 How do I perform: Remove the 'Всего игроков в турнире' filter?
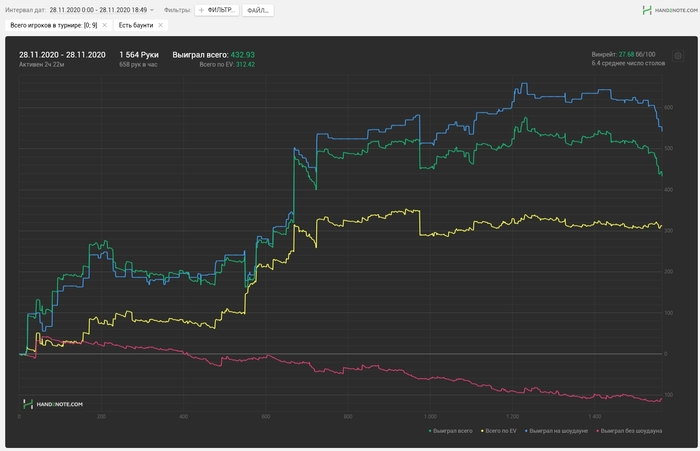(104, 24)
